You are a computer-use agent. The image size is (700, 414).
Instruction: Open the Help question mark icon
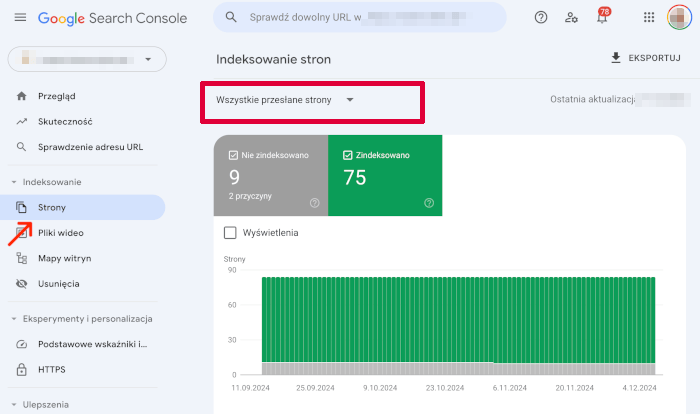click(541, 17)
